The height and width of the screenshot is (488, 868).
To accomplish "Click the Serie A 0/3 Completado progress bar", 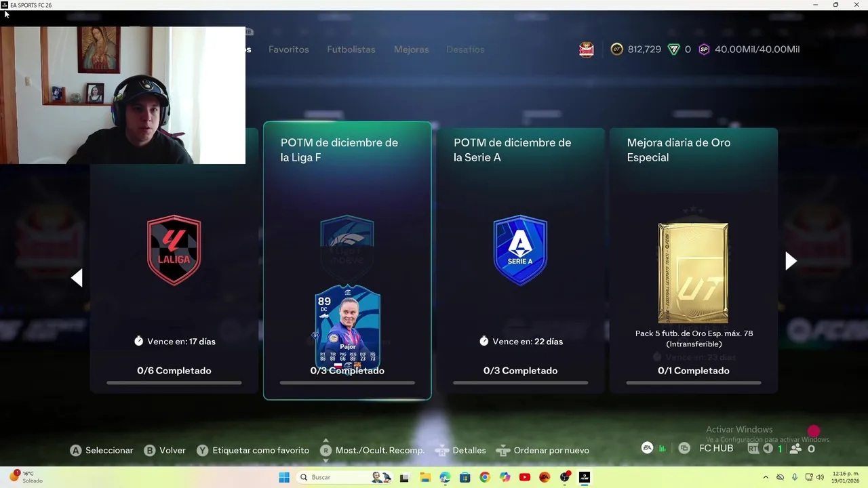I will (520, 383).
